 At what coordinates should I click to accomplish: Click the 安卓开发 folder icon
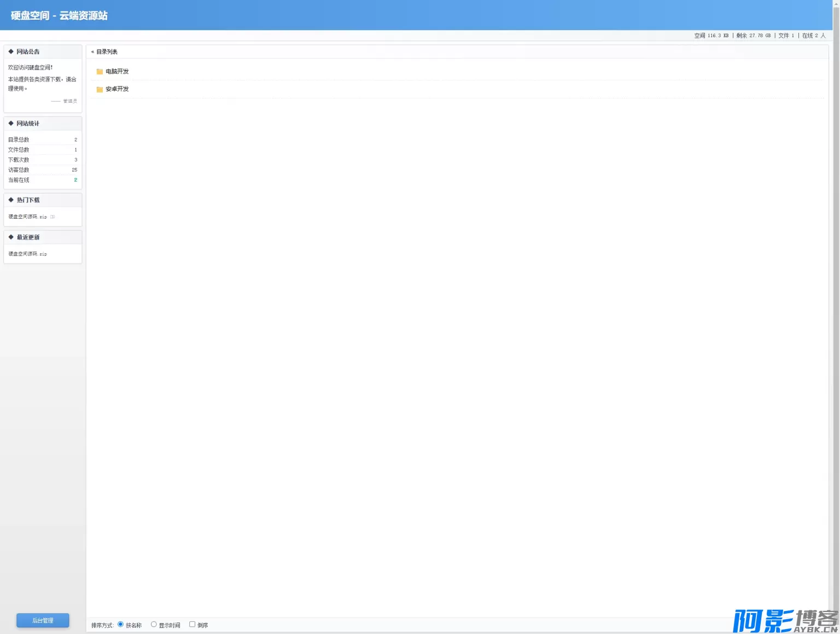(x=100, y=89)
